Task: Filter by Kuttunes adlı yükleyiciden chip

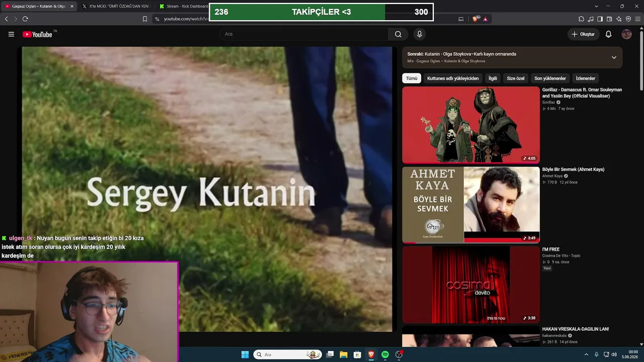Action: (453, 78)
